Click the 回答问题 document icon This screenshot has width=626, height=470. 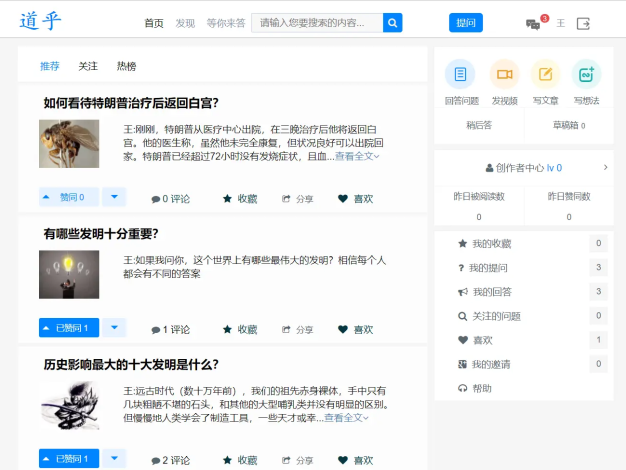(460, 74)
